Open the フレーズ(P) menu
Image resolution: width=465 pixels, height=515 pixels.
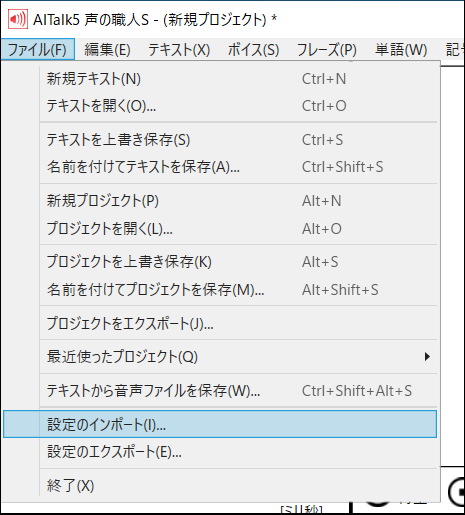(x=327, y=49)
